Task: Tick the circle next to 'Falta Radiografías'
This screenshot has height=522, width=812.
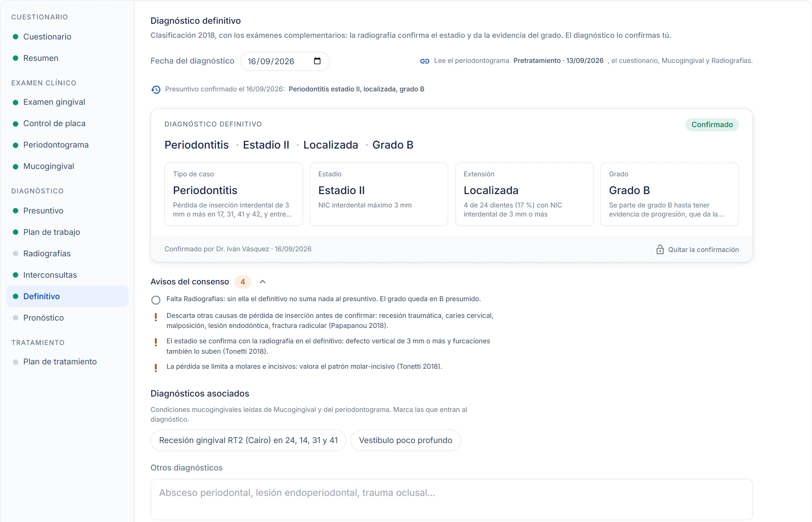Action: coord(156,300)
